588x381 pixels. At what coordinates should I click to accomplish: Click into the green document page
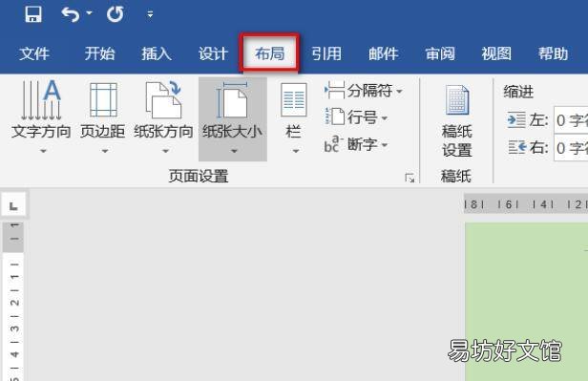click(x=527, y=302)
